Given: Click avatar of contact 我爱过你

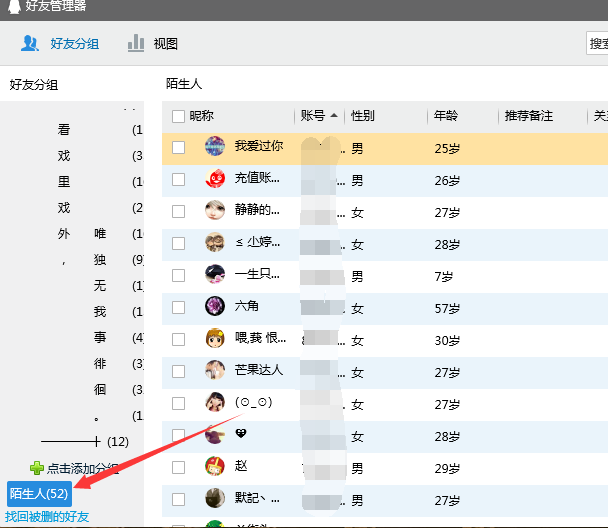Looking at the screenshot, I should (214, 147).
